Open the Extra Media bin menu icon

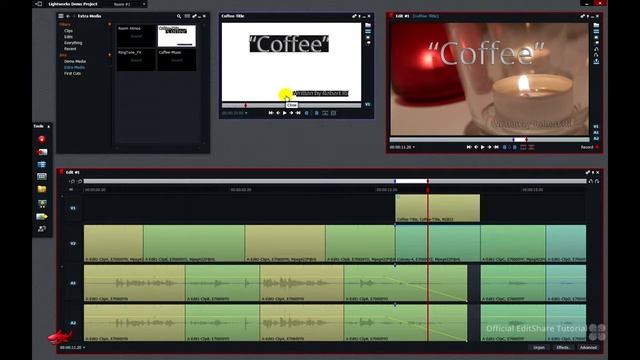point(61,16)
